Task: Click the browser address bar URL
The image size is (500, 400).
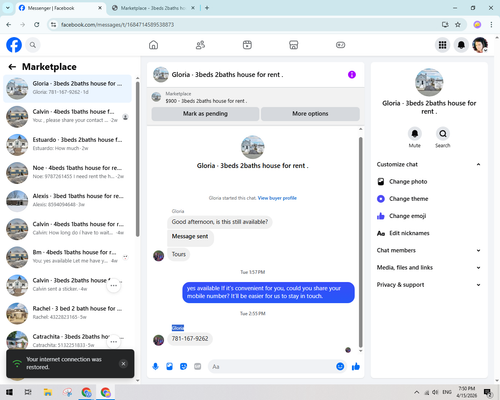Action: (117, 25)
